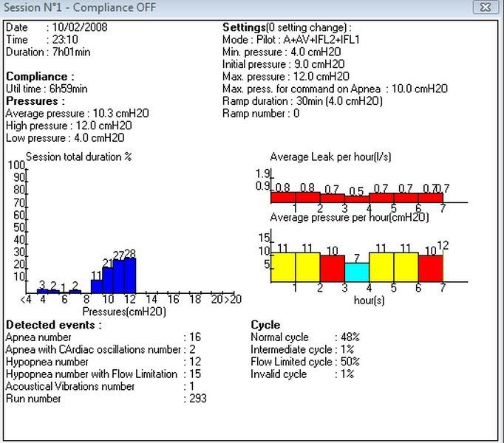Select the Run number value 293
The image size is (504, 443).
[198, 399]
